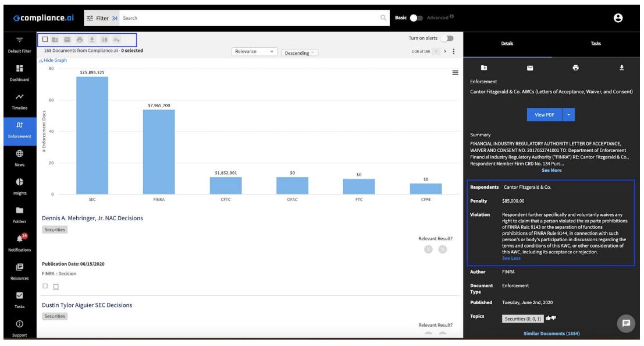Open Dustin Tylor Aiguier SEC Decisions
Viewport: 644px width, 346px height.
point(87,305)
